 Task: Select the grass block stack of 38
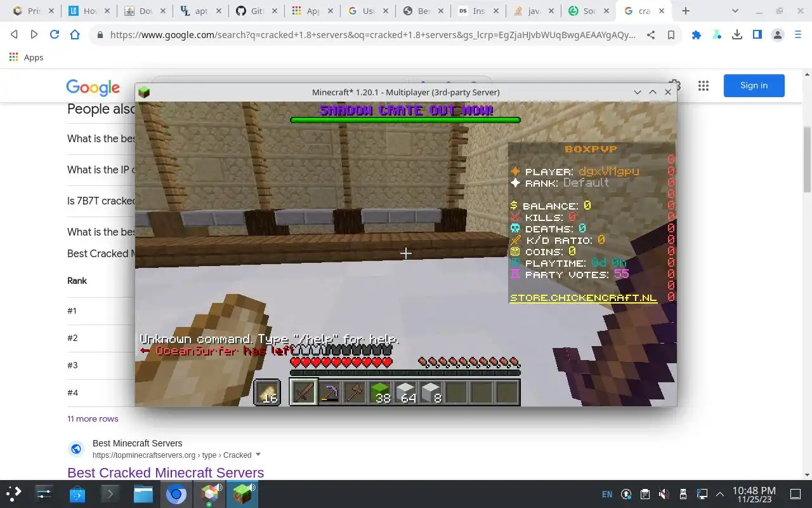[x=380, y=392]
